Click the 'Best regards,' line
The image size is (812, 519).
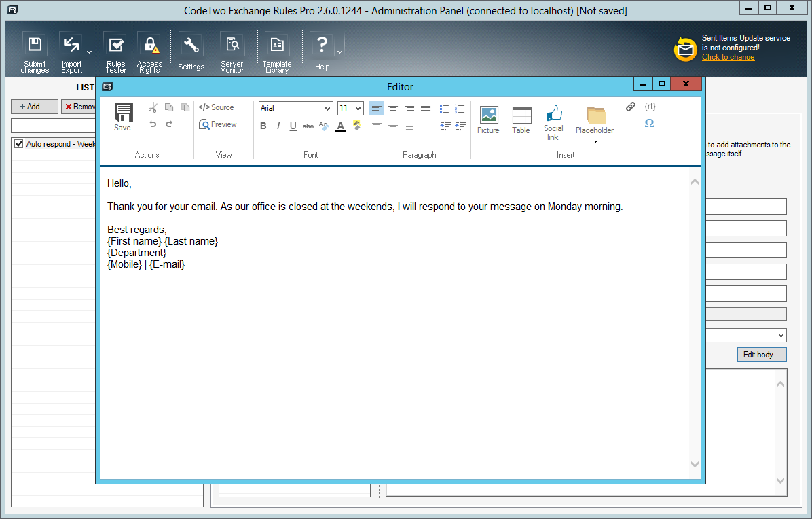click(x=136, y=230)
